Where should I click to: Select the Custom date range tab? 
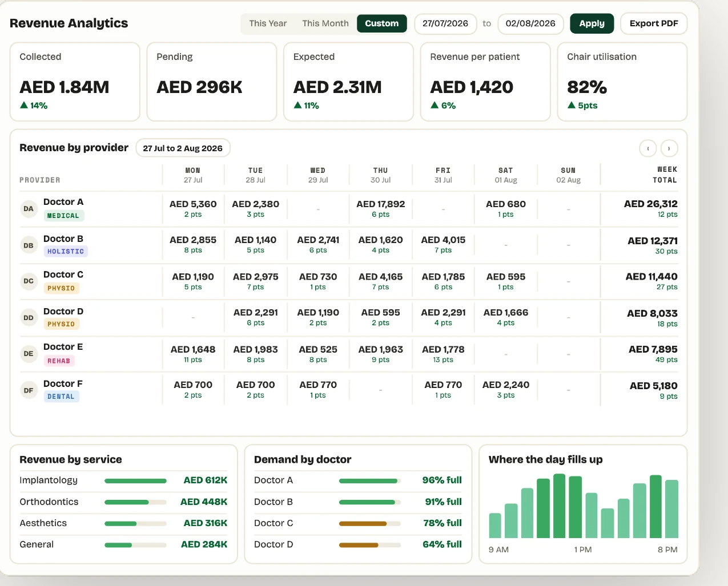[382, 23]
